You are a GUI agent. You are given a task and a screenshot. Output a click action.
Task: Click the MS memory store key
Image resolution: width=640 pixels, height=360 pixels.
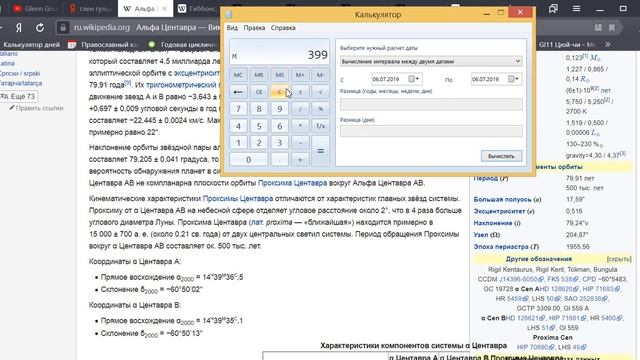[x=280, y=75]
